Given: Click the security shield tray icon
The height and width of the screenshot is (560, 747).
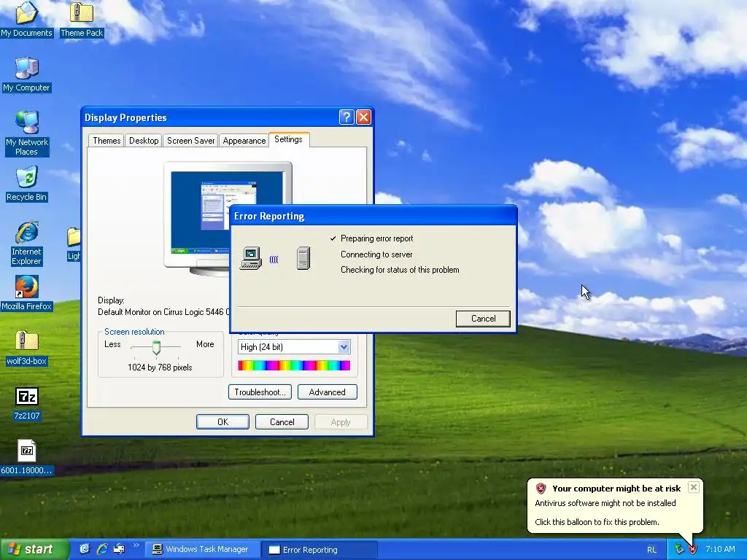Looking at the screenshot, I should click(693, 550).
